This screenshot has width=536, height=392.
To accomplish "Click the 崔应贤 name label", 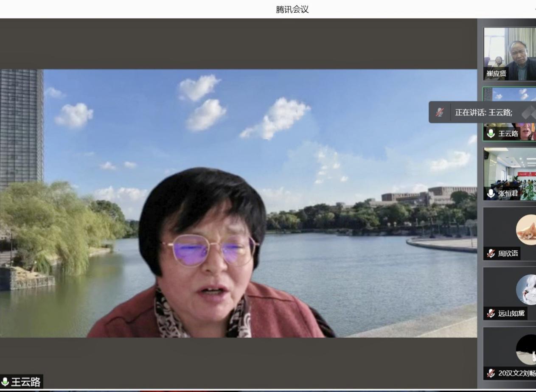I will [496, 74].
